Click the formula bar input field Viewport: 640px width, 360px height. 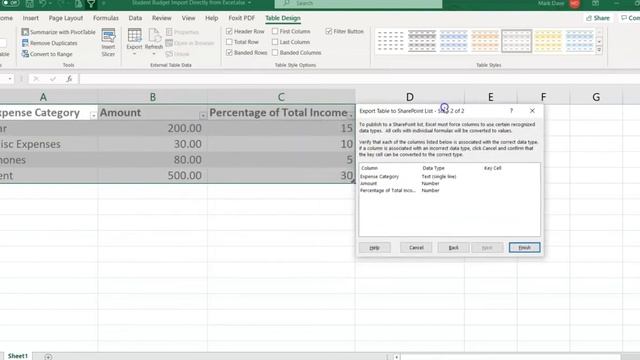tap(359, 79)
